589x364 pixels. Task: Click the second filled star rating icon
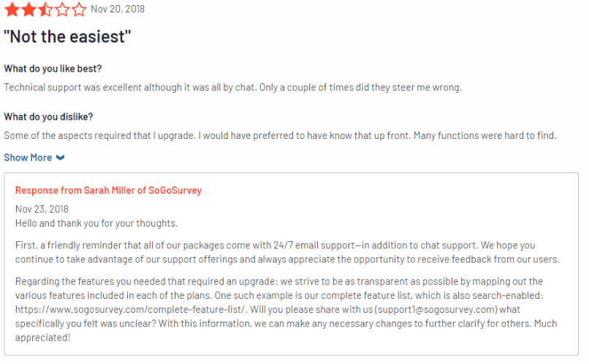29,10
